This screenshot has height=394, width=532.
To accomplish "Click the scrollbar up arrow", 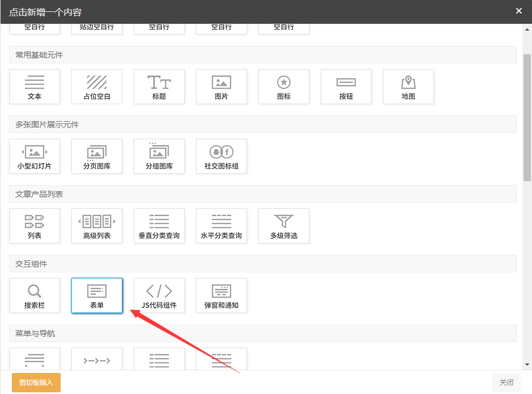I will coord(527,29).
